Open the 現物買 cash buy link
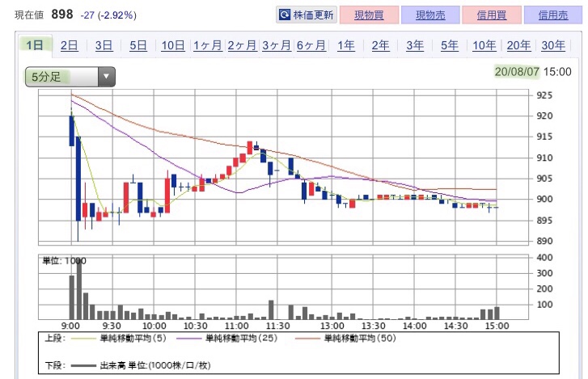The width and height of the screenshot is (588, 379). pos(369,15)
